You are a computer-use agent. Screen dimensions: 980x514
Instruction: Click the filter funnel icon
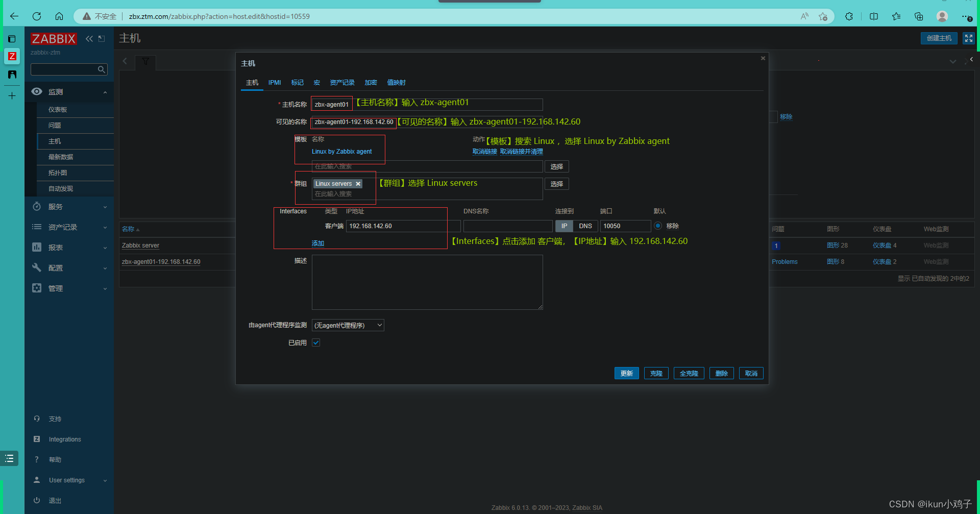145,61
